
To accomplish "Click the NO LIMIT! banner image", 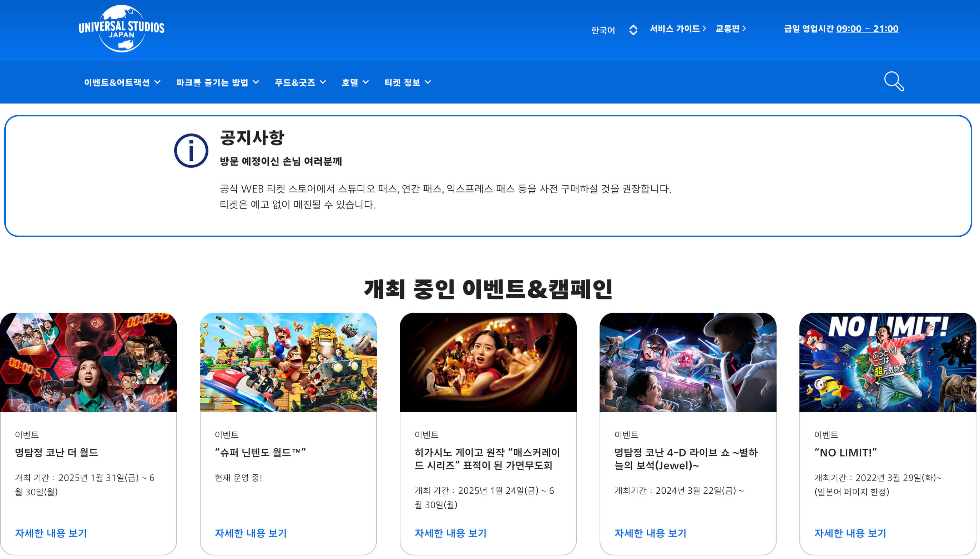I will 887,362.
